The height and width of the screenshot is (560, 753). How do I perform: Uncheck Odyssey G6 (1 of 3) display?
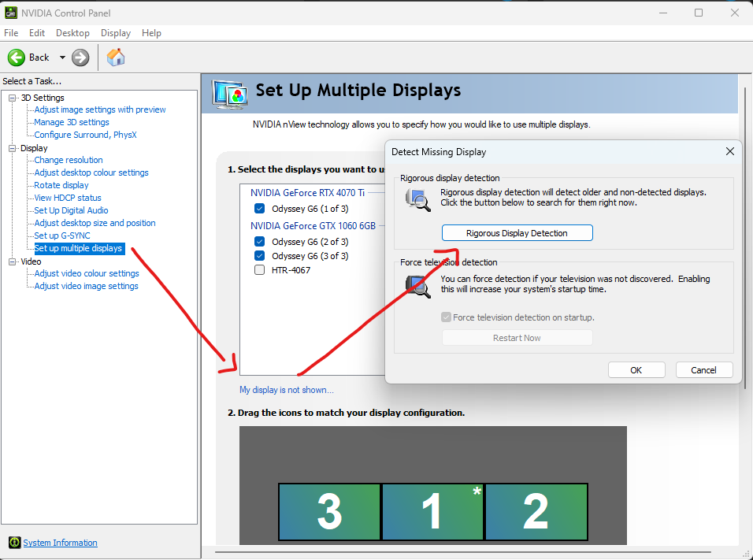[x=259, y=209]
